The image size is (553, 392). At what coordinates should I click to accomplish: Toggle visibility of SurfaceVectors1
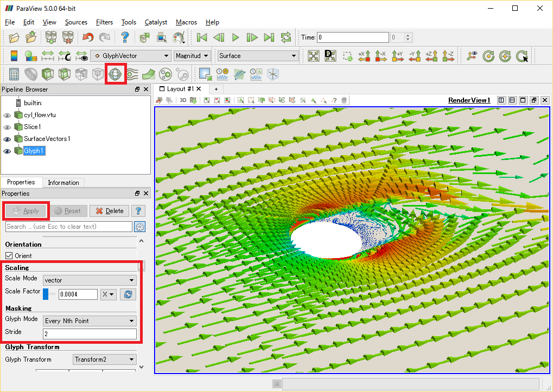pyautogui.click(x=7, y=139)
